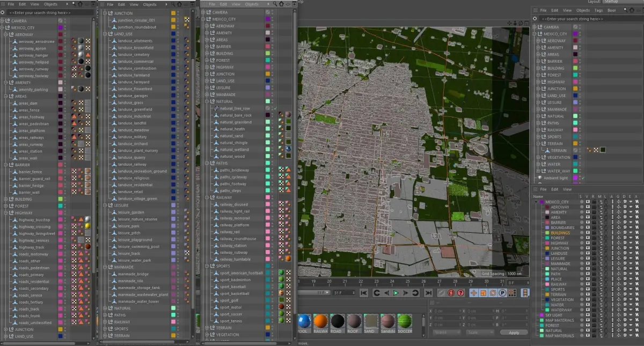The width and height of the screenshot is (644, 346).
Task: Open Tags menu in right object manager
Action: [x=598, y=10]
